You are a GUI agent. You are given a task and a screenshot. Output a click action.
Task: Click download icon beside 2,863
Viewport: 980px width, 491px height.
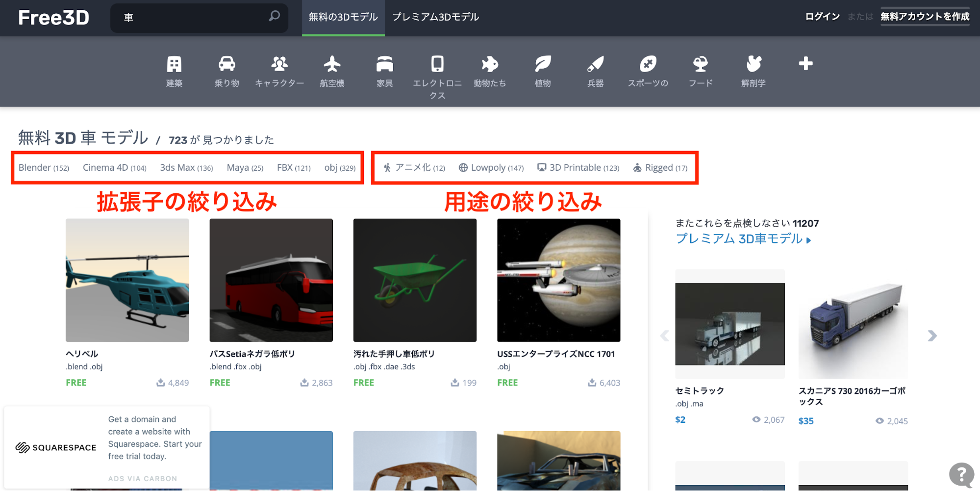(x=304, y=383)
